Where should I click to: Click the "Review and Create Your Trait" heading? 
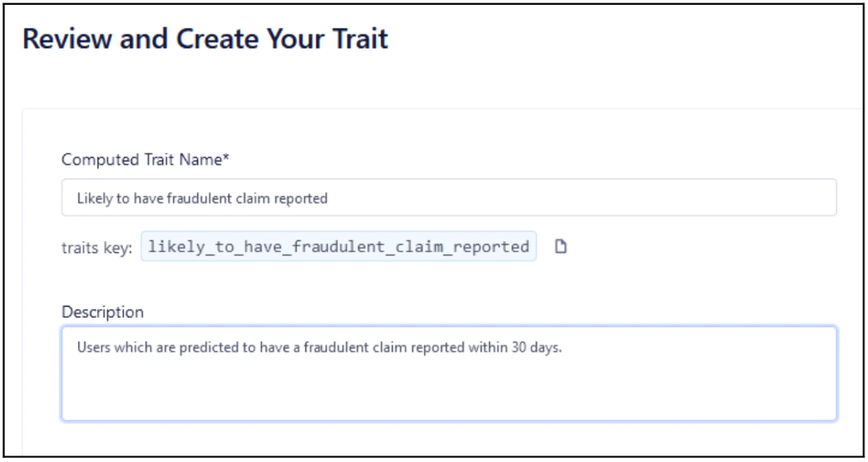[x=205, y=39]
